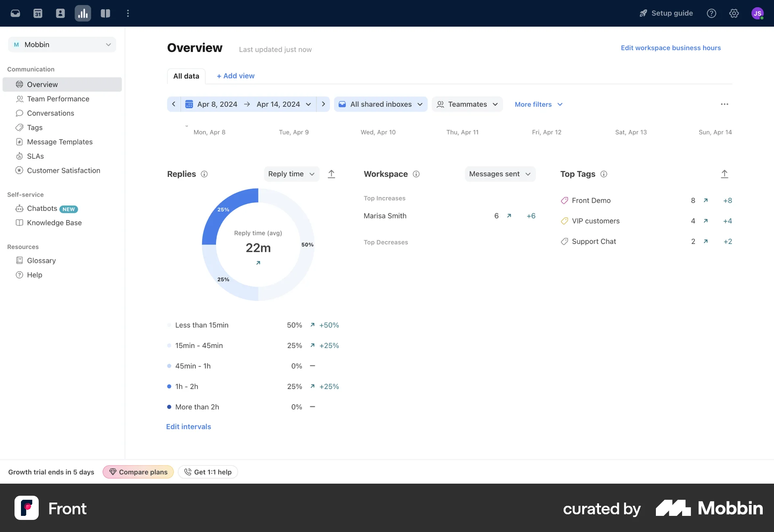Select the Analytics bar-chart icon

[83, 13]
